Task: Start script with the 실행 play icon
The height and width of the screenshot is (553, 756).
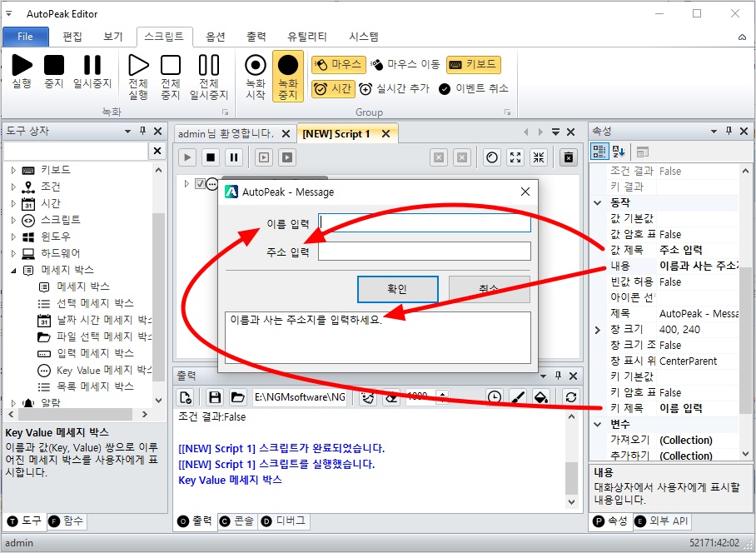Action: click(x=22, y=72)
